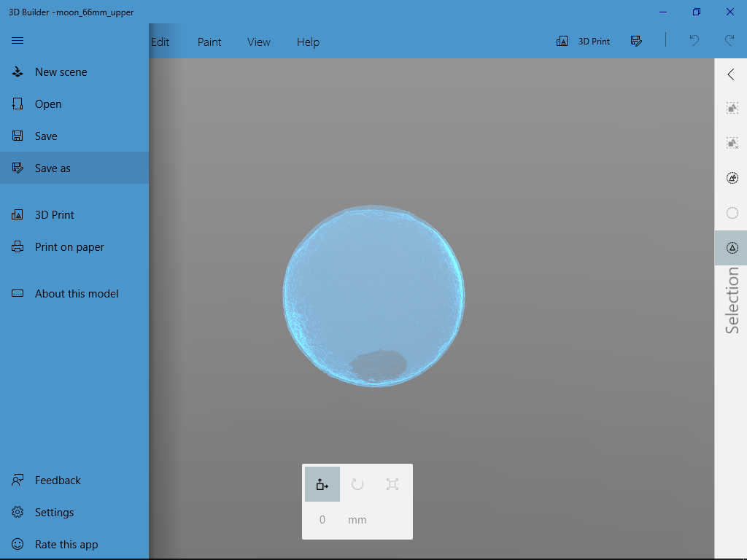Open the View menu

(258, 42)
